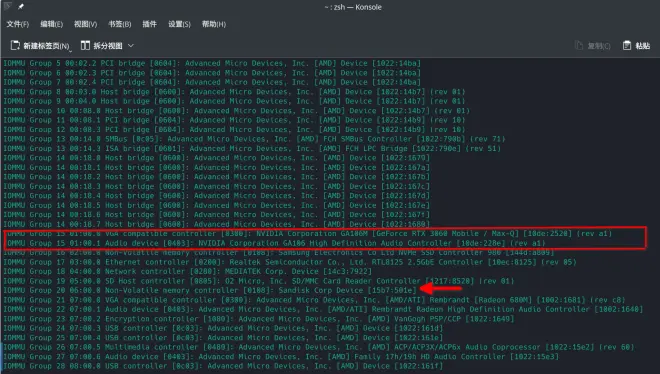The image size is (660, 374).
Task: Click the new tab page icon
Action: pyautogui.click(x=15, y=45)
